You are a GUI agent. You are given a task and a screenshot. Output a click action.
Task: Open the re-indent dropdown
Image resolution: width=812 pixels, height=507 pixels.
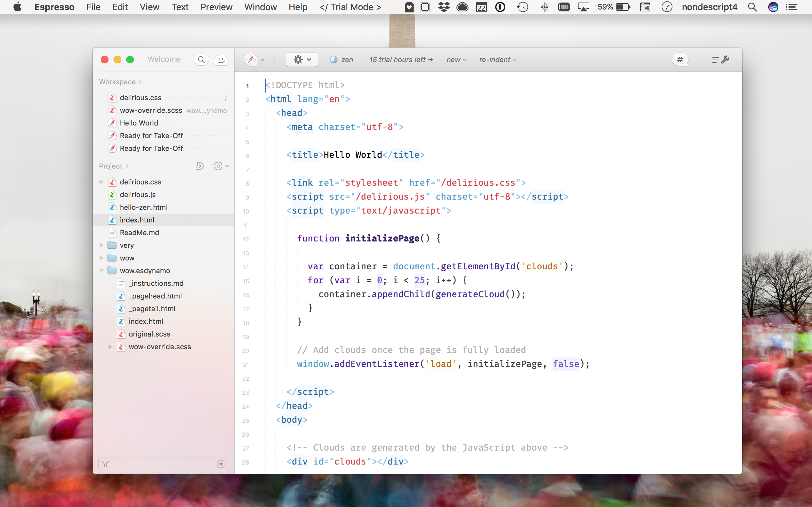[498, 60]
